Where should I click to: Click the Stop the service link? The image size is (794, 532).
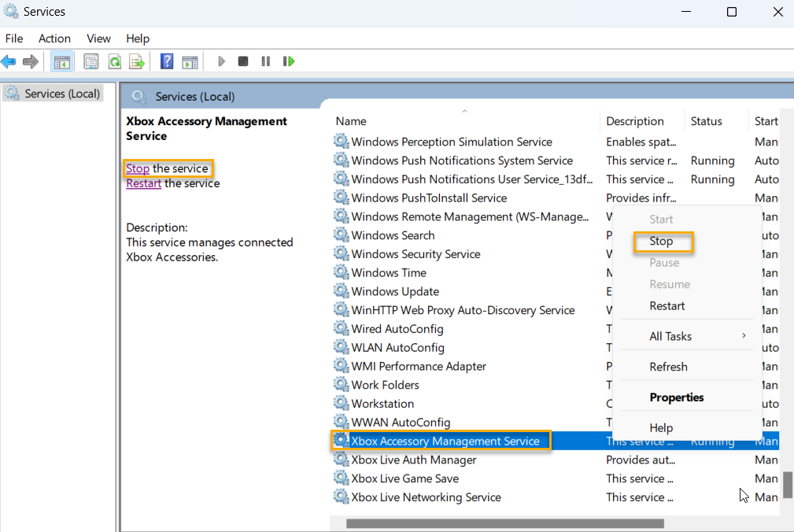coord(138,168)
